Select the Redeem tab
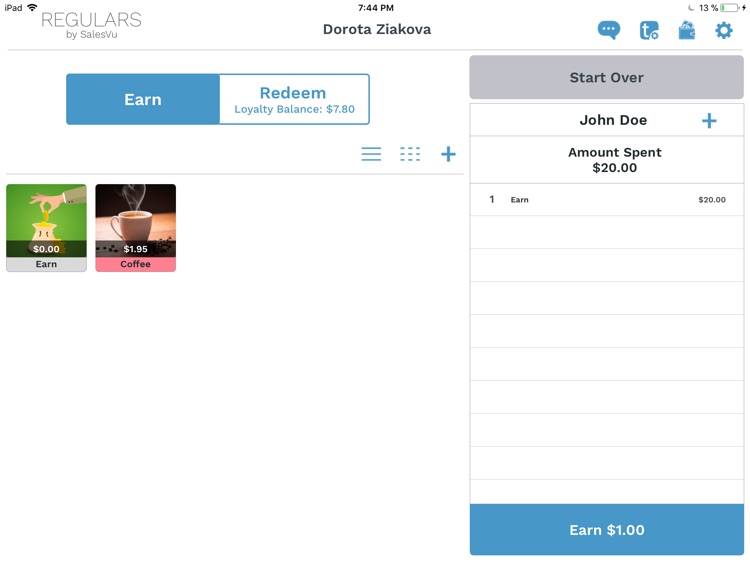 pyautogui.click(x=294, y=99)
